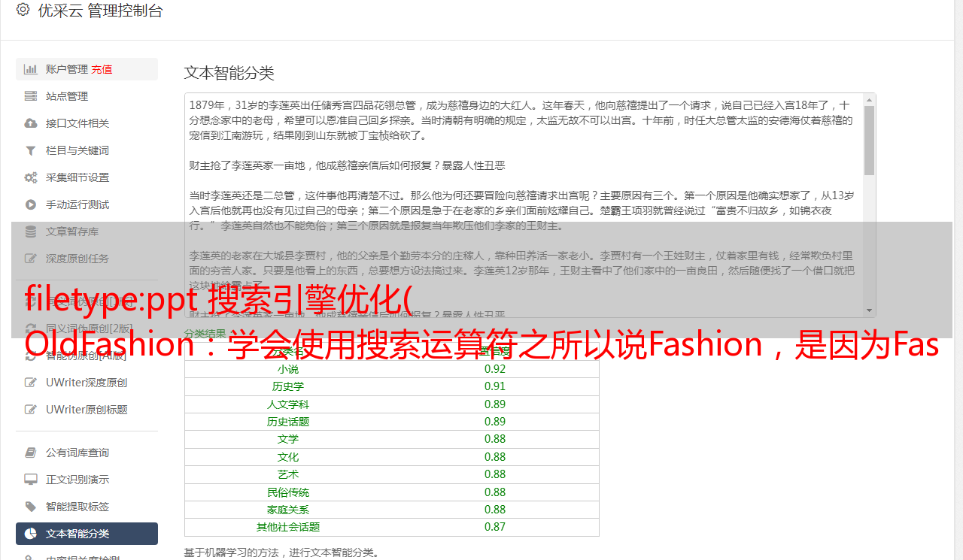963x560 pixels.
Task: Open 正文识别演示
Action: [x=87, y=480]
